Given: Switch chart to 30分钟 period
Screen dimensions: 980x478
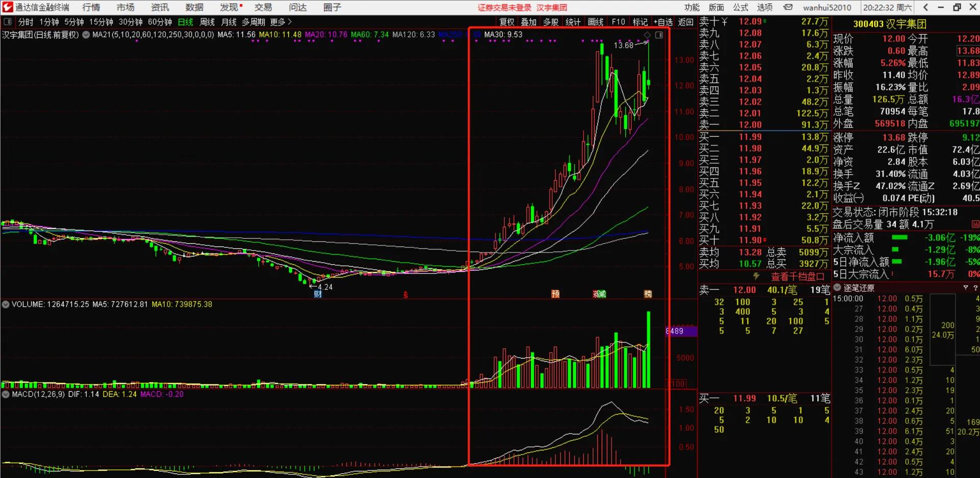Looking at the screenshot, I should (131, 22).
